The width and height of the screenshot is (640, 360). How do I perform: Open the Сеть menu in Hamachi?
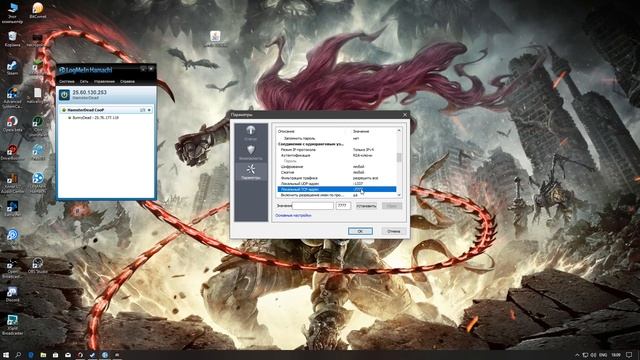84,82
